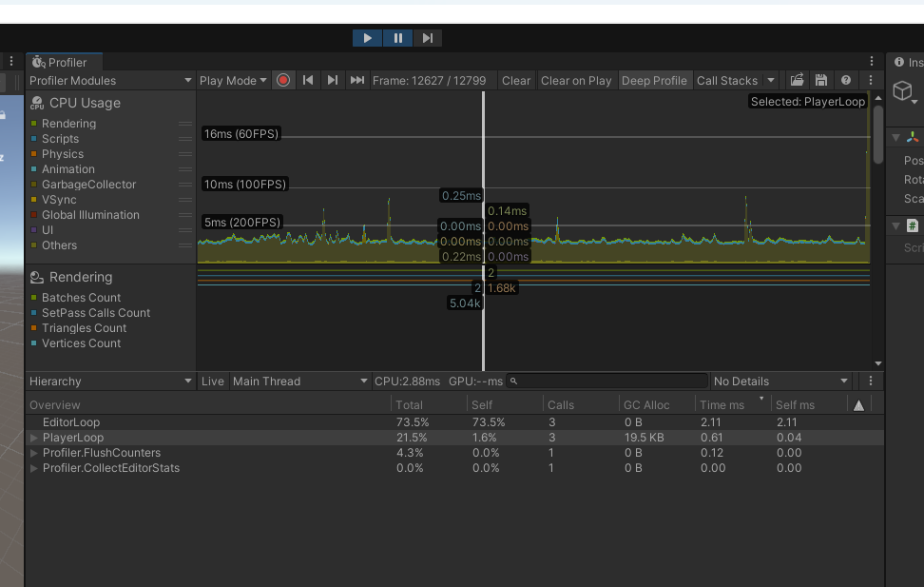
Task: Open profiler help via the question mark icon
Action: click(x=845, y=80)
